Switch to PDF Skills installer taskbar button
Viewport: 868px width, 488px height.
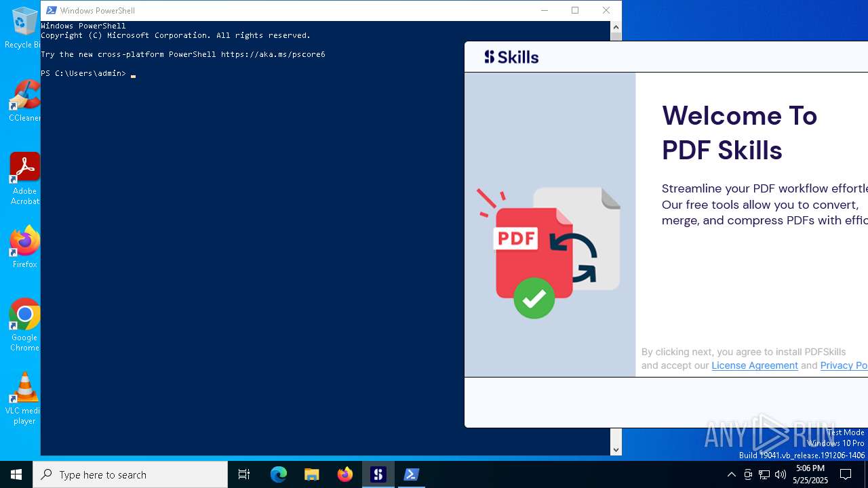point(378,474)
